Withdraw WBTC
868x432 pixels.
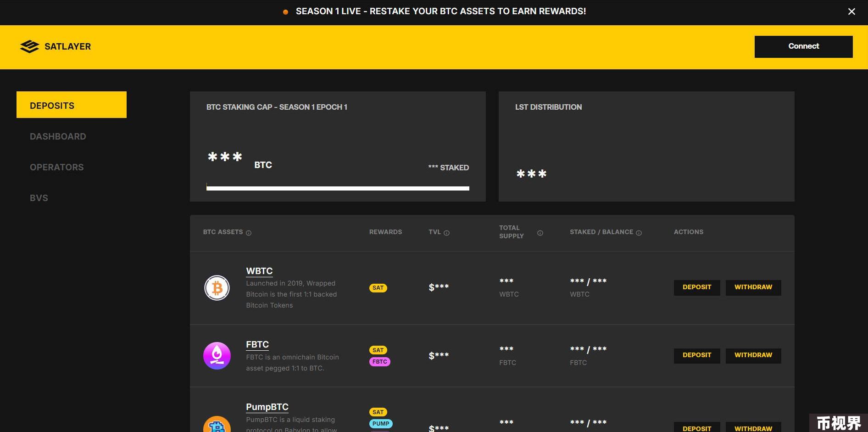(753, 287)
